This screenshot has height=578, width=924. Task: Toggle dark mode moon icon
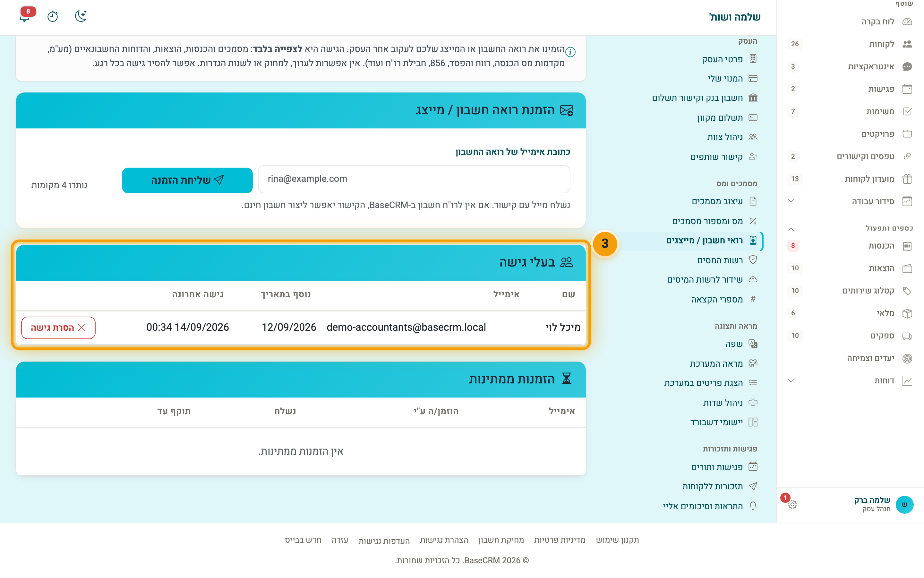(81, 16)
